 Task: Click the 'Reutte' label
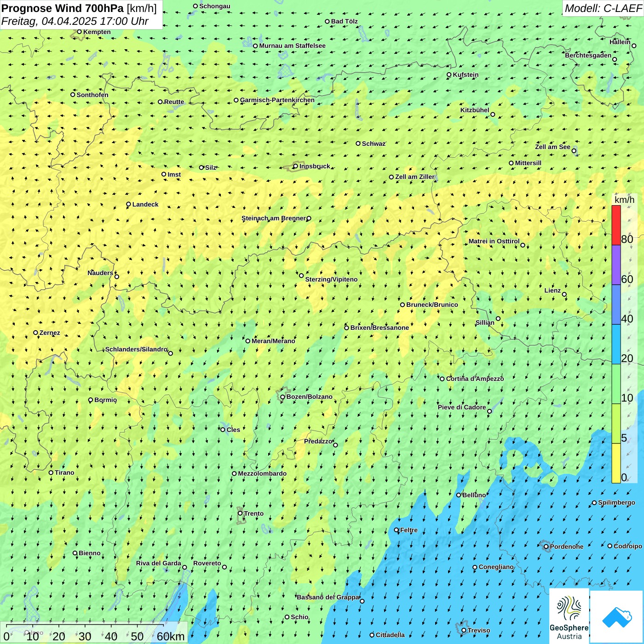click(174, 102)
